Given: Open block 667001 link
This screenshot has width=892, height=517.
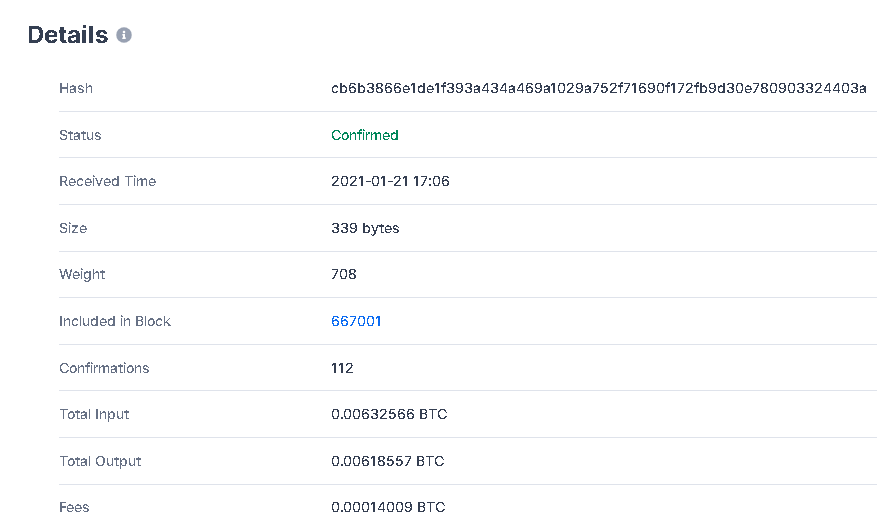Looking at the screenshot, I should [356, 321].
